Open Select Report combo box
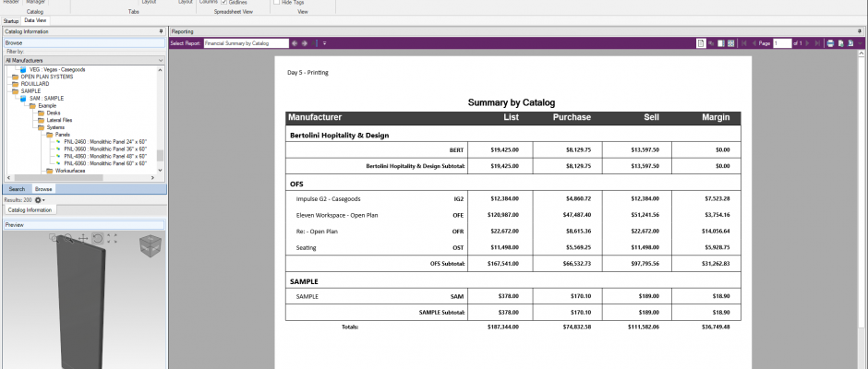Viewport: 868px width, 369px height. (x=247, y=43)
